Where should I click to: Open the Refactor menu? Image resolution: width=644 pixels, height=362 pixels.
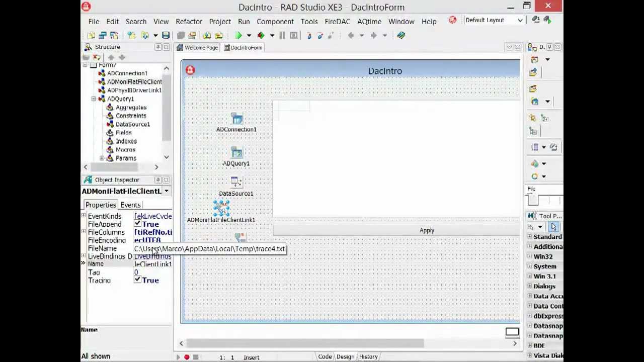click(189, 22)
